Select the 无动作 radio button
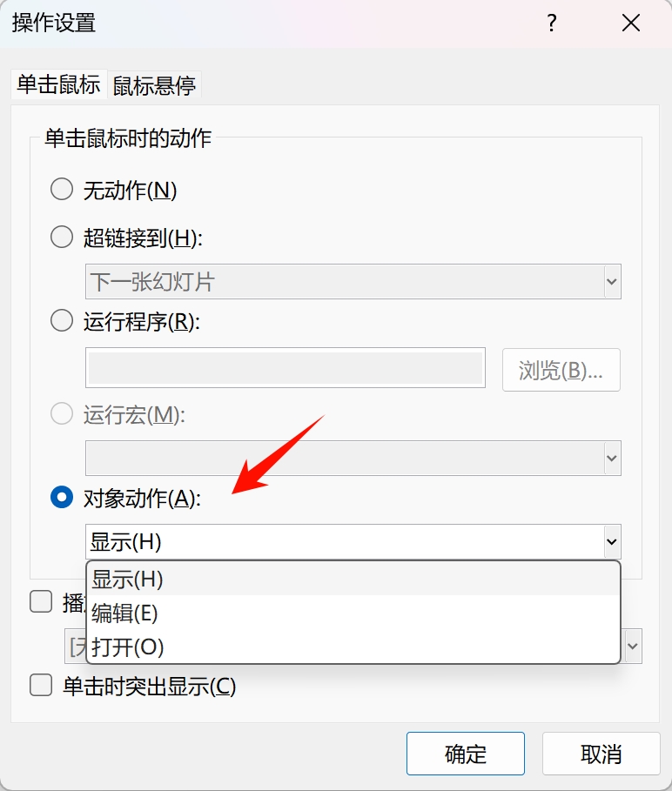Viewport: 672px width, 791px height. [61, 189]
